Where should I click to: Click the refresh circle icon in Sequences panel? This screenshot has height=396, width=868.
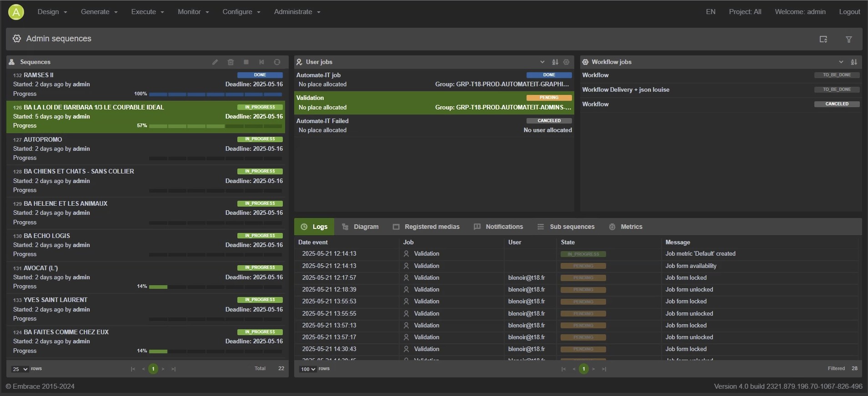pos(277,62)
